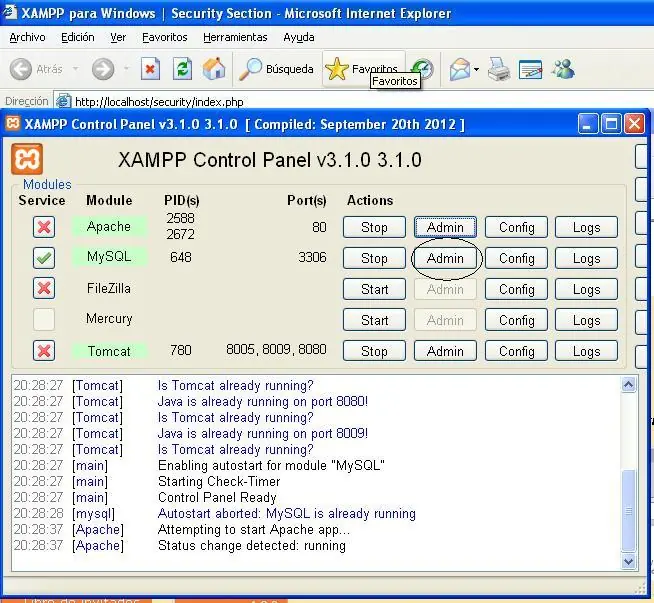
Task: Click the Back arrow icon in Internet Explorer
Action: [x=20, y=69]
